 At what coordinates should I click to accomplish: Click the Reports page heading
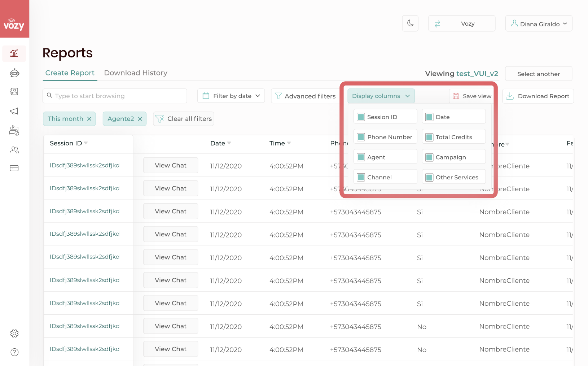(x=67, y=53)
